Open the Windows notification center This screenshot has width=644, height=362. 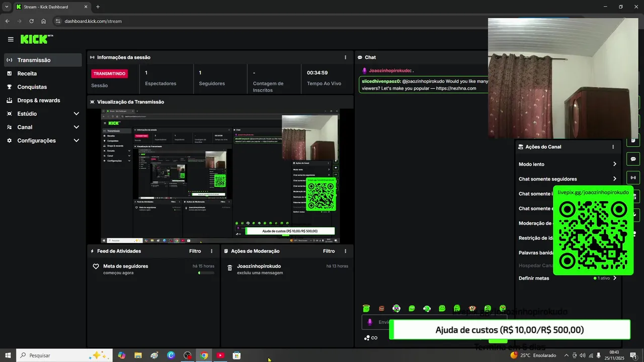[633, 355]
